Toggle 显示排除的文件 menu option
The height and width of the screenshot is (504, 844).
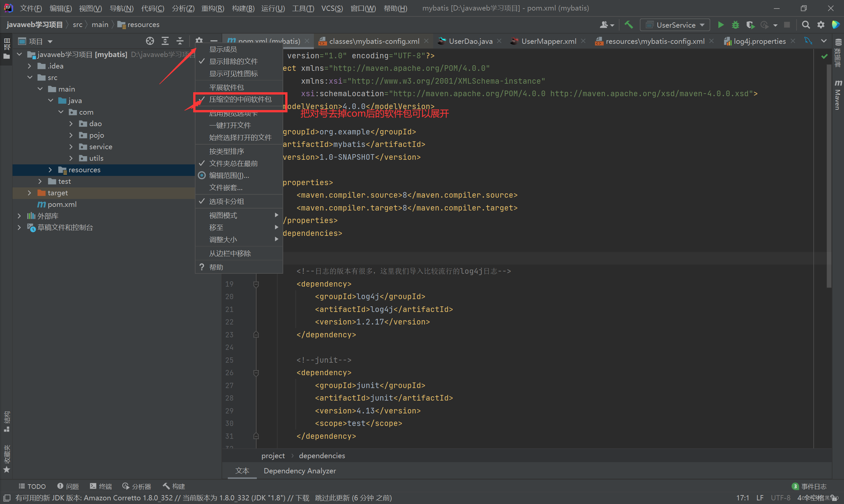(x=233, y=61)
